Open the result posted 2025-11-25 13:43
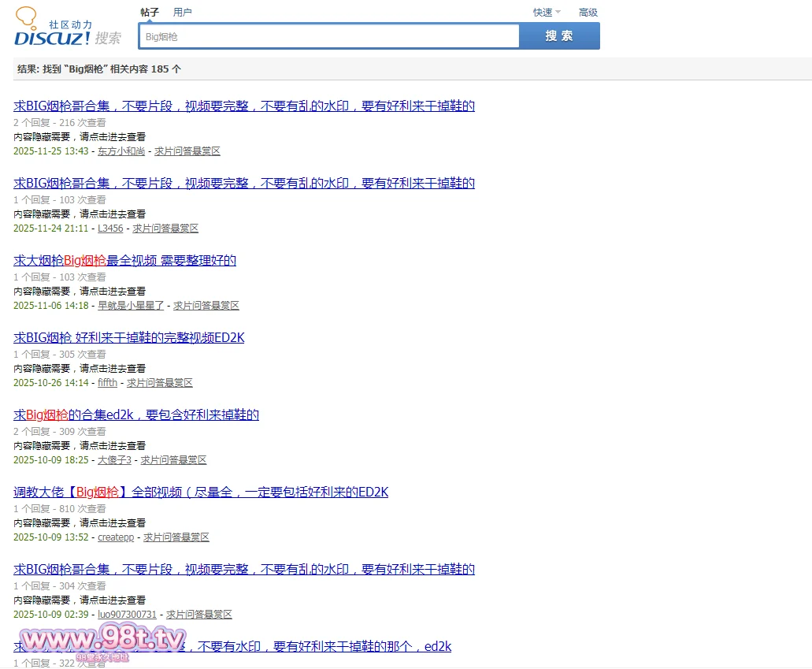Viewport: 812px width, 669px height. tap(243, 106)
